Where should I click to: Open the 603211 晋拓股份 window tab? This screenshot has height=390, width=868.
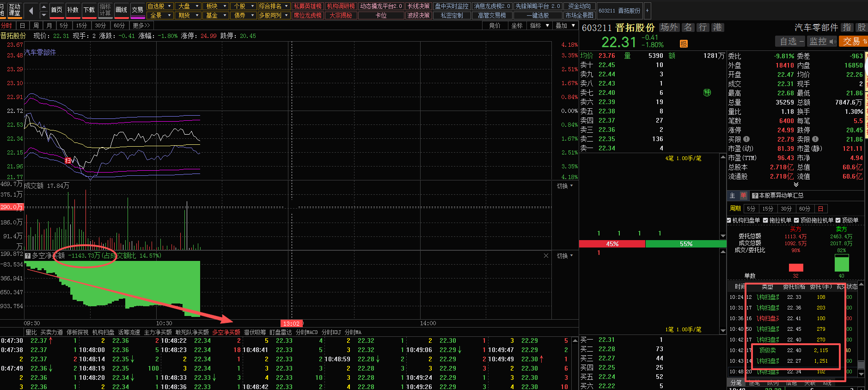(619, 10)
